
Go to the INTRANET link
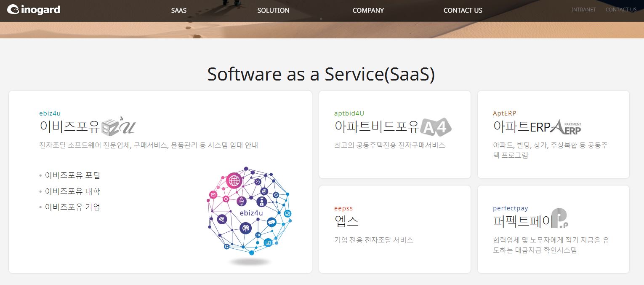[x=583, y=10]
